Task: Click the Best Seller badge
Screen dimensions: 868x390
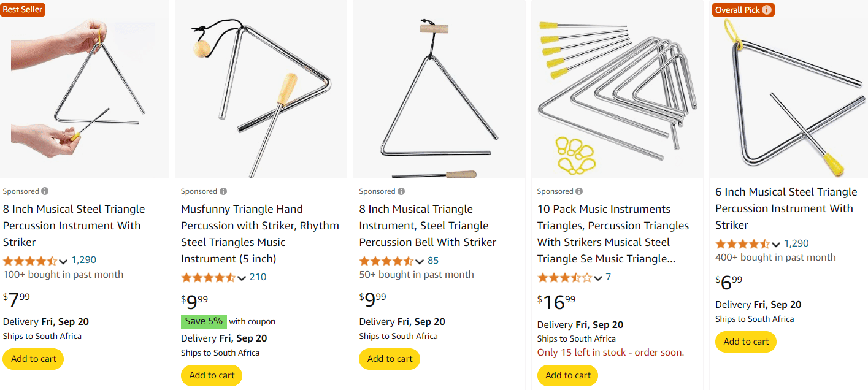Action: click(23, 10)
